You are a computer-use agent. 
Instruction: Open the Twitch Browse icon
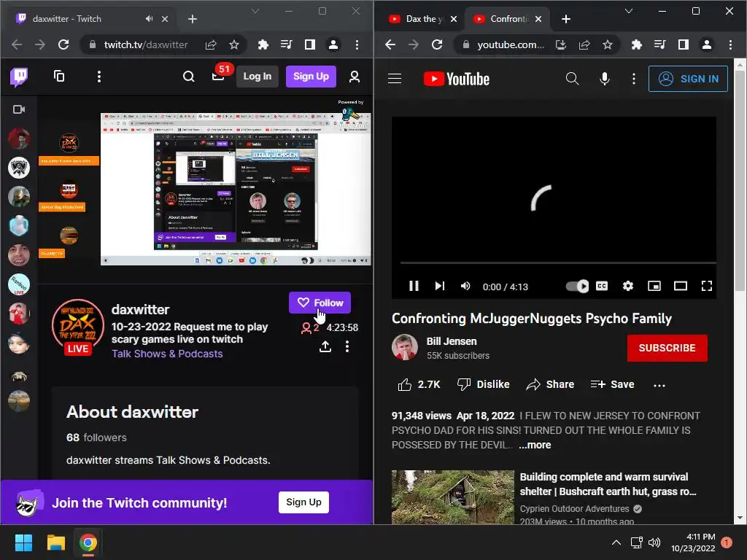coord(59,76)
